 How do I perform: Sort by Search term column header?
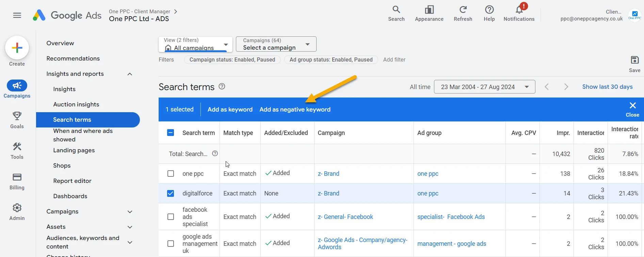coord(198,133)
